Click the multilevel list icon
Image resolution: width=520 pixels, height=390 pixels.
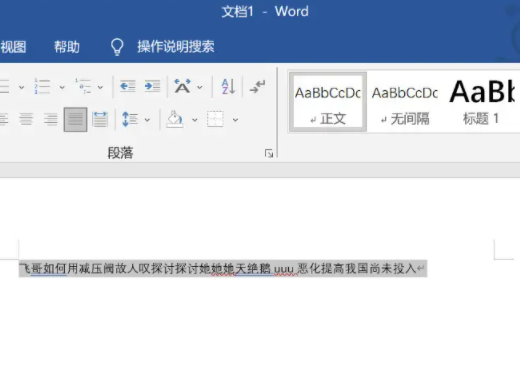83,87
